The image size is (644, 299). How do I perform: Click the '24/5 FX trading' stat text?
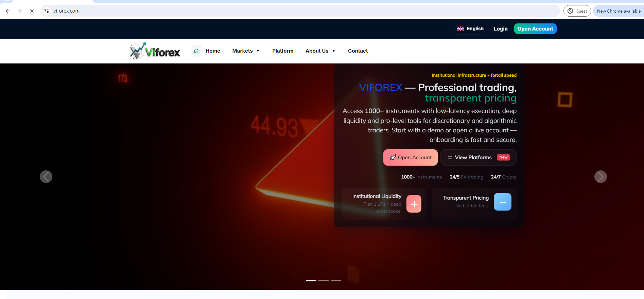coord(466,177)
